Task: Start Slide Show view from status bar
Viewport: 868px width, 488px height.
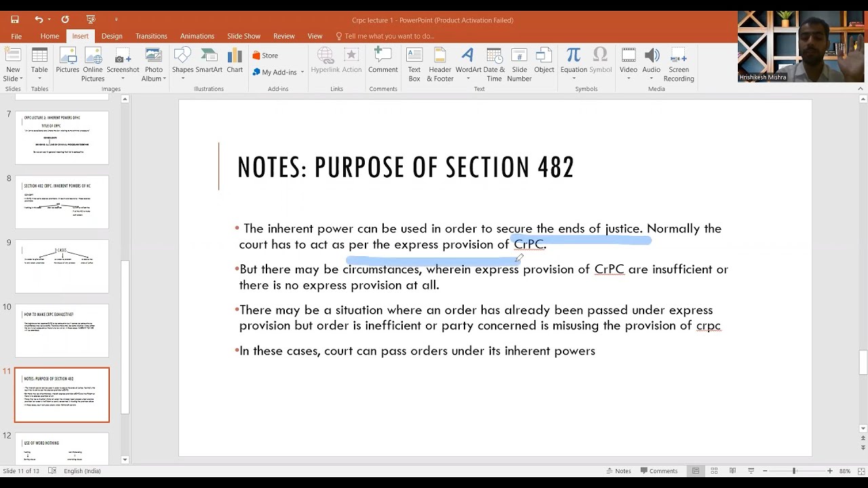Action: (751, 471)
